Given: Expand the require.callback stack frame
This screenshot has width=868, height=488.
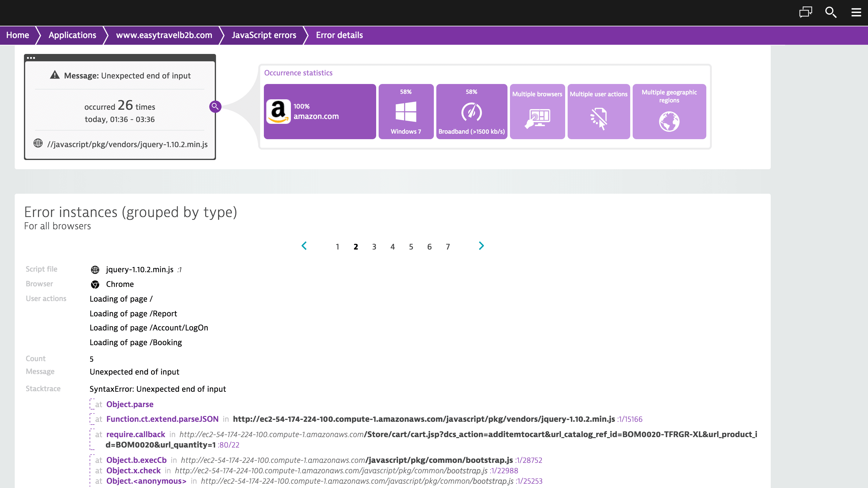Looking at the screenshot, I should point(92,439).
